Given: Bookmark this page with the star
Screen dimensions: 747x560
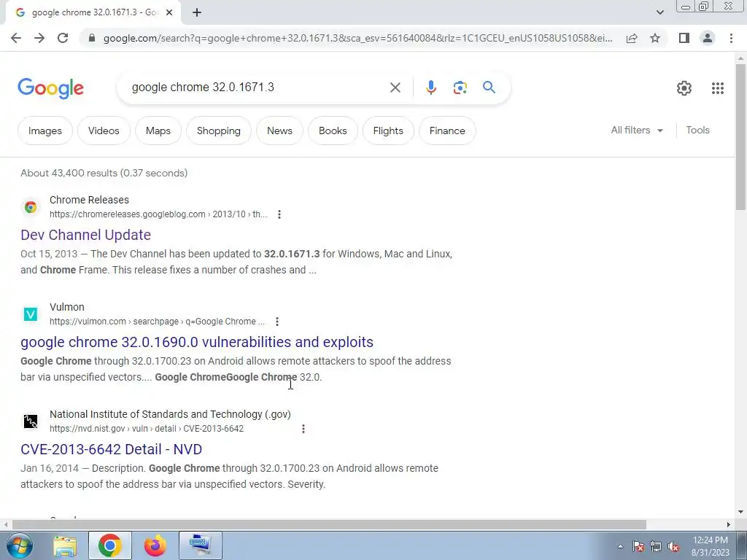Looking at the screenshot, I should (655, 38).
